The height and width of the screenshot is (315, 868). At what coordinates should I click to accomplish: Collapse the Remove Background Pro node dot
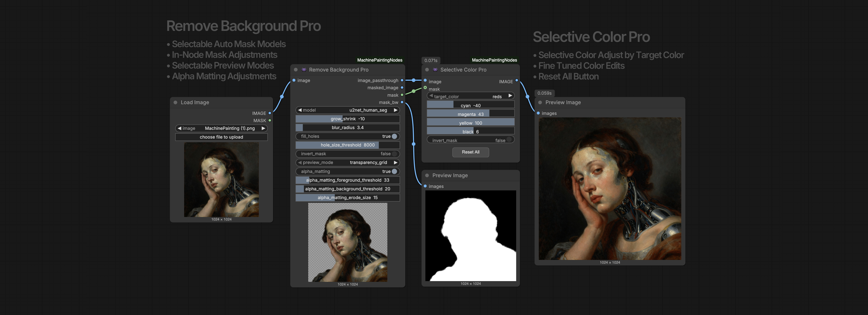[x=296, y=70]
